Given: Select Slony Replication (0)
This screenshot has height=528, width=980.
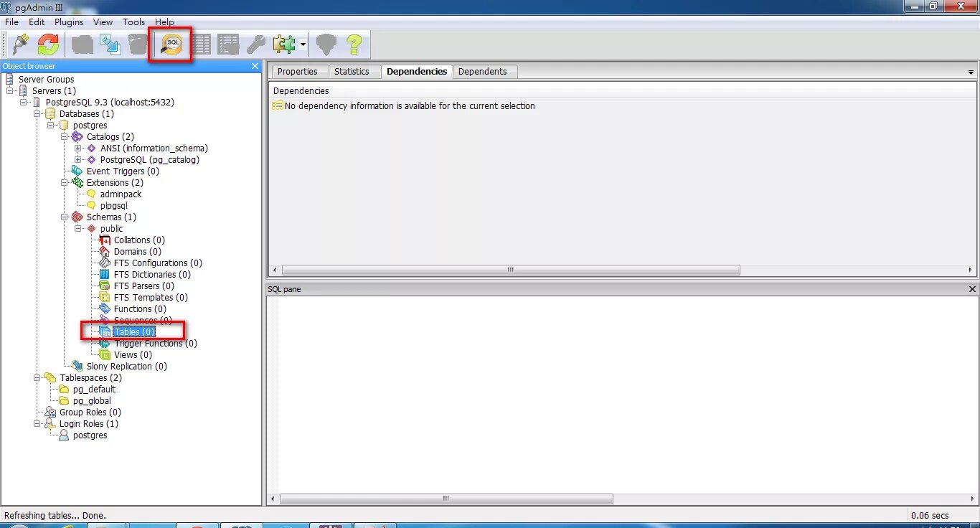Looking at the screenshot, I should click(x=126, y=367).
